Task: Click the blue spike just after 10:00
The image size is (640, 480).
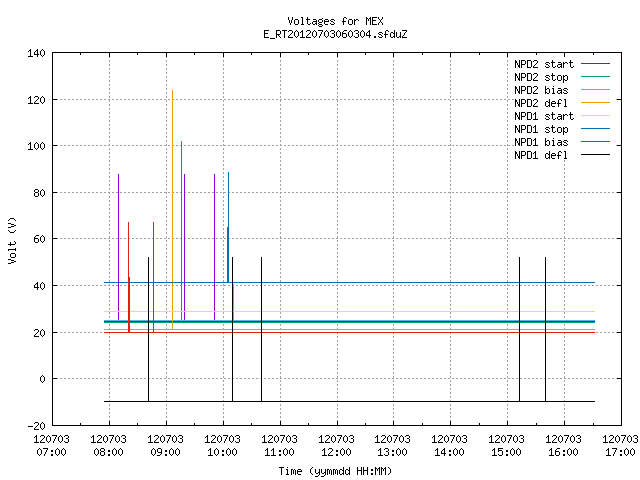Action: (x=228, y=227)
